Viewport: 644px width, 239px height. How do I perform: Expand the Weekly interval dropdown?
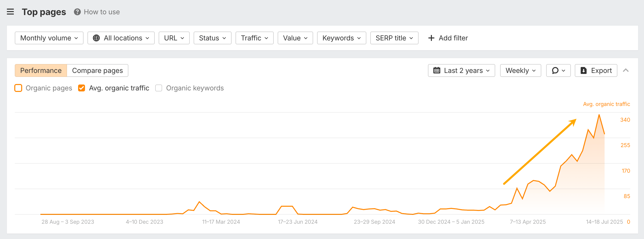[x=520, y=70]
